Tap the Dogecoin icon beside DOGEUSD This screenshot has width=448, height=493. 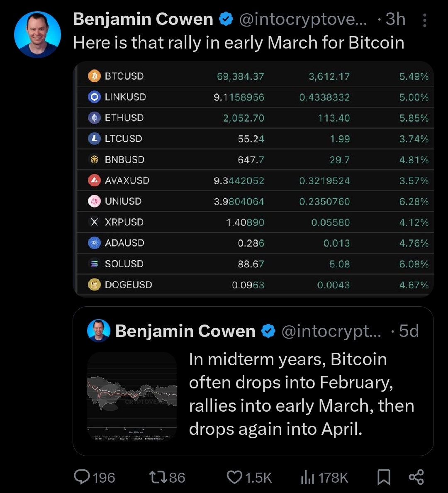[x=95, y=285]
